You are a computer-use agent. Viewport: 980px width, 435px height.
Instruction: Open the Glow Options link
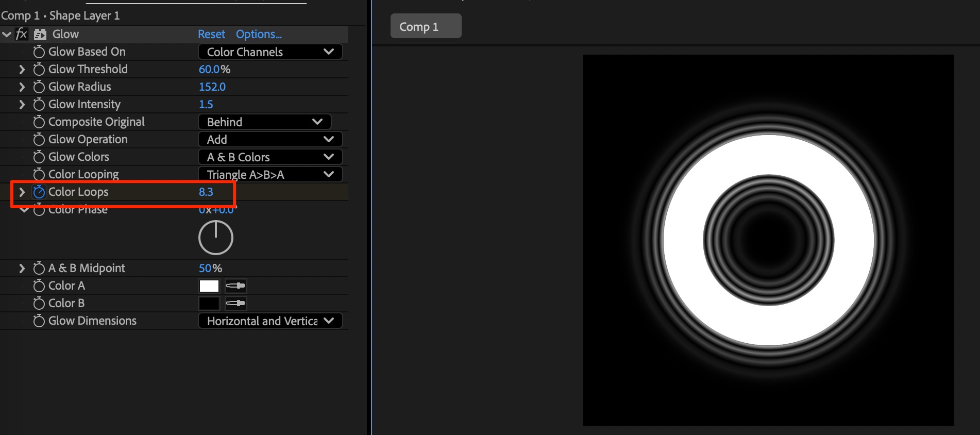pos(259,35)
